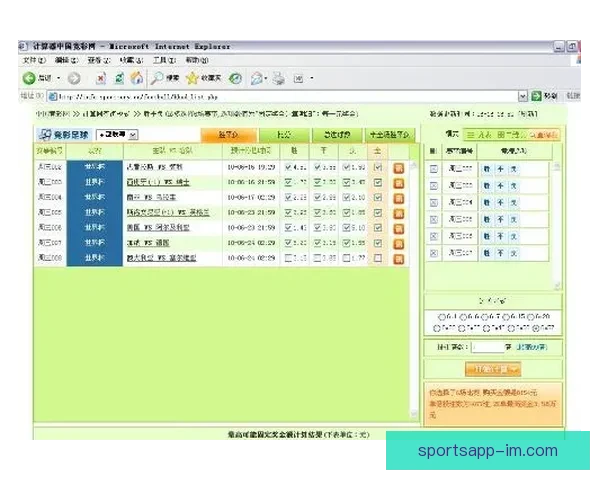Click match list scrollbar up arrow
The width and height of the screenshot is (600, 480).
pyautogui.click(x=414, y=165)
